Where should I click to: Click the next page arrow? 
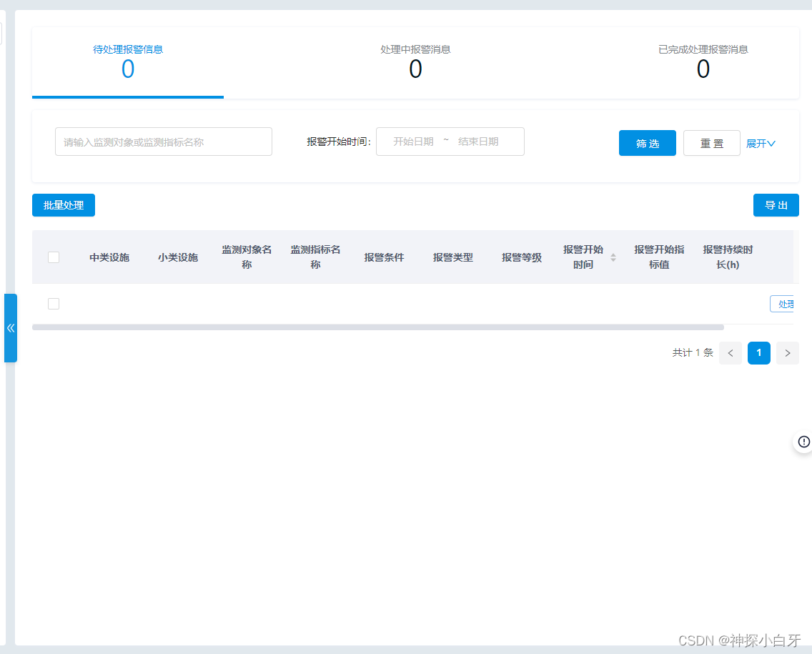(x=787, y=353)
